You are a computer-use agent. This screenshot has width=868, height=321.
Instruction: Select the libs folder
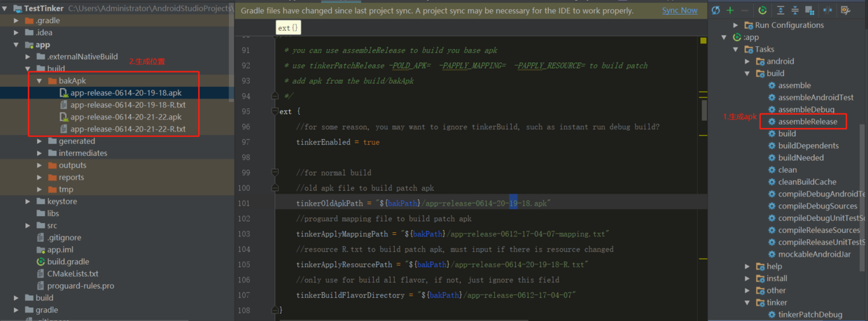pos(53,213)
